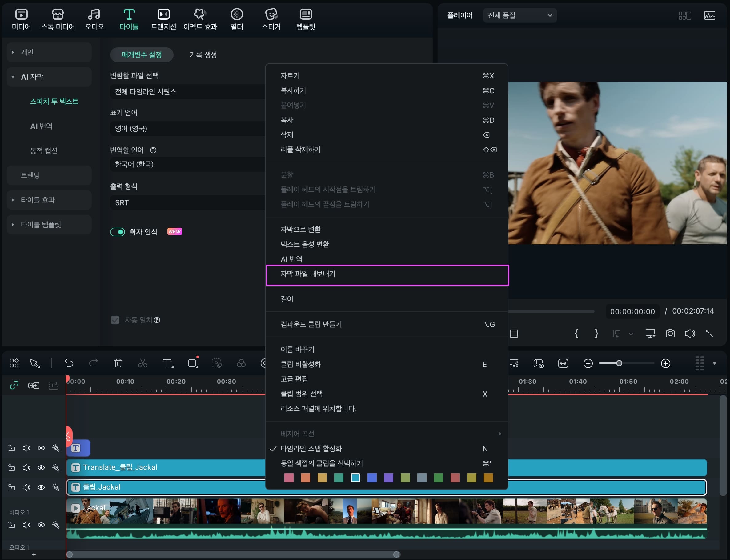
Task: Select the scissors split tool in timeline toolbar
Action: pos(143,363)
